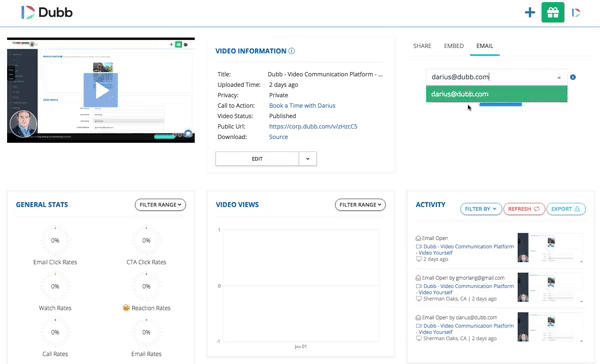Open the public URL corp.dubb.com link
Viewport: 600px width, 364px height.
coord(313,126)
